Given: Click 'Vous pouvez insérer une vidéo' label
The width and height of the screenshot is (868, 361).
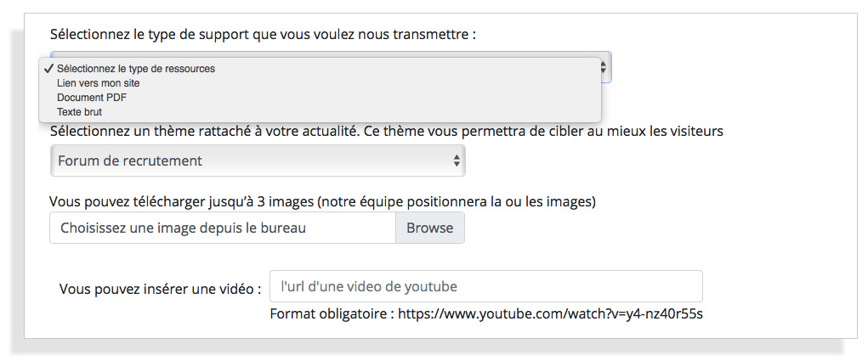Looking at the screenshot, I should pos(160,289).
